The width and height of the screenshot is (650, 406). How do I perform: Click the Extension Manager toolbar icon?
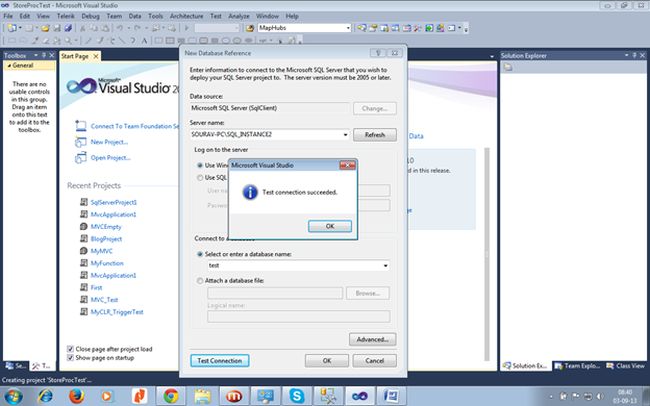(440, 28)
